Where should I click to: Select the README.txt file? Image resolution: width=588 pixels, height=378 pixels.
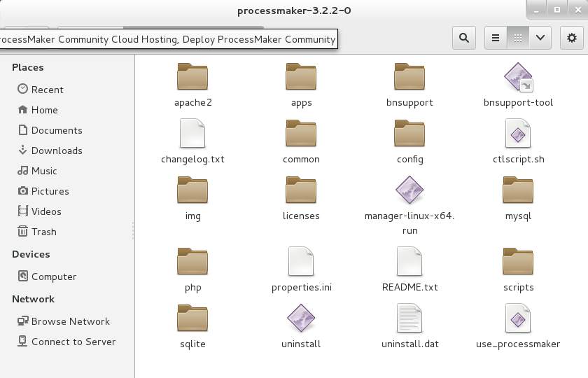tap(409, 262)
